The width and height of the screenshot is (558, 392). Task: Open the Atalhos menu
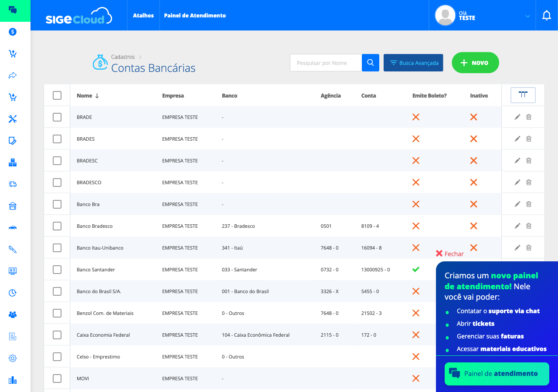[x=143, y=15]
